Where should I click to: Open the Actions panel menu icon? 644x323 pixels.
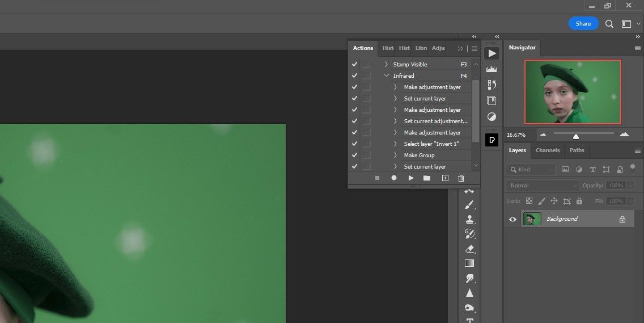[474, 48]
